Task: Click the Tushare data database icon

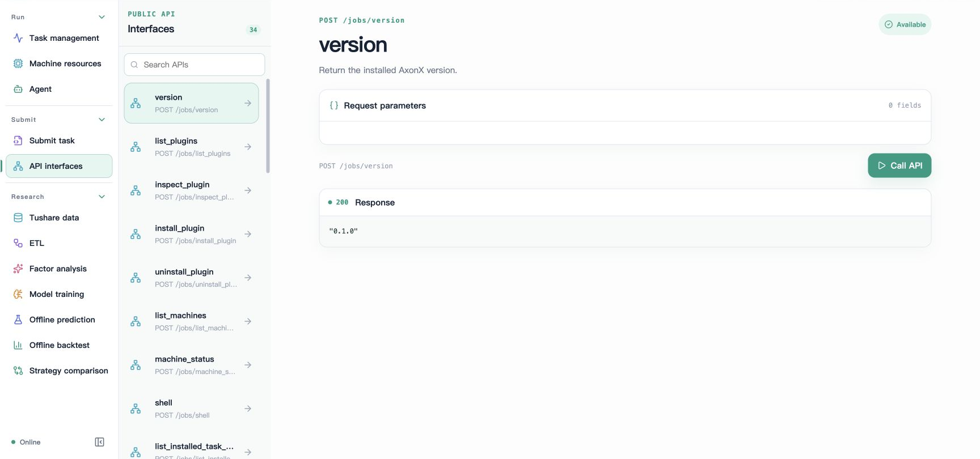Action: (18, 218)
